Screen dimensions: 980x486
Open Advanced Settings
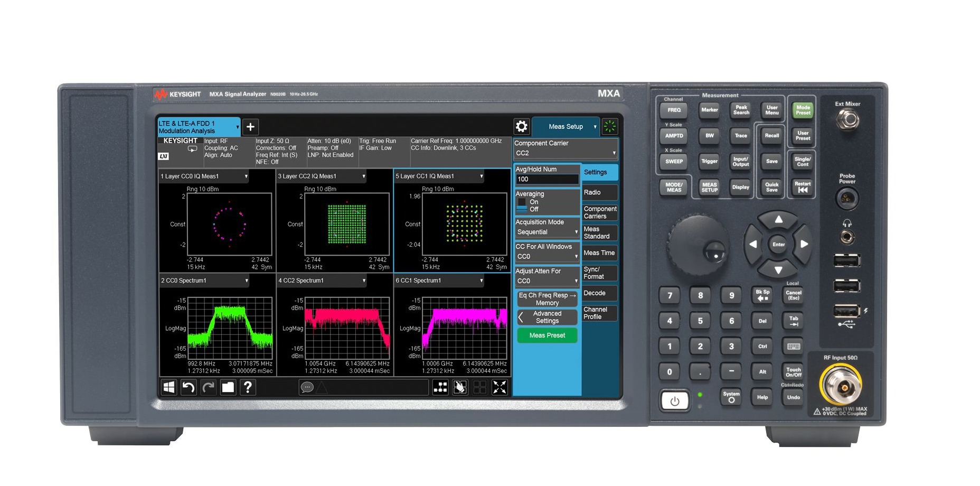point(547,317)
